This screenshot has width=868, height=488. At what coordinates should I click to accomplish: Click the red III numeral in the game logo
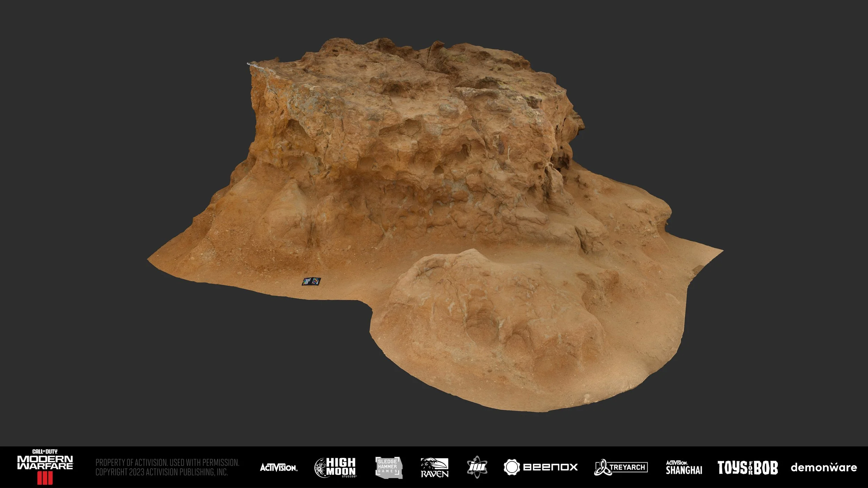tap(45, 479)
